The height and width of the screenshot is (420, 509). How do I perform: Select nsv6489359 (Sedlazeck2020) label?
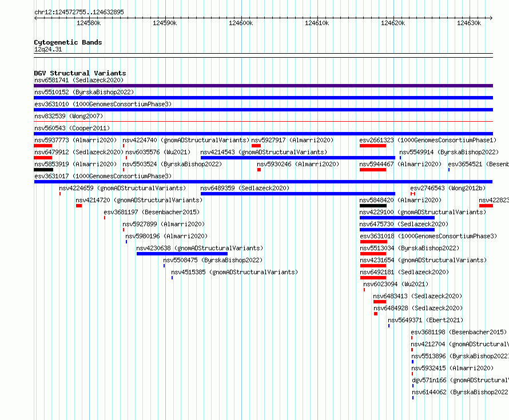(245, 188)
